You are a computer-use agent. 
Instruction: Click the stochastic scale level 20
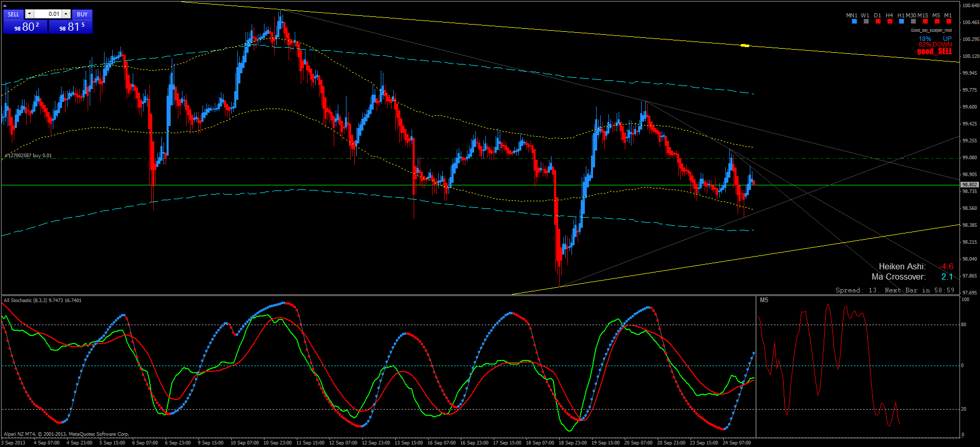coord(964,409)
